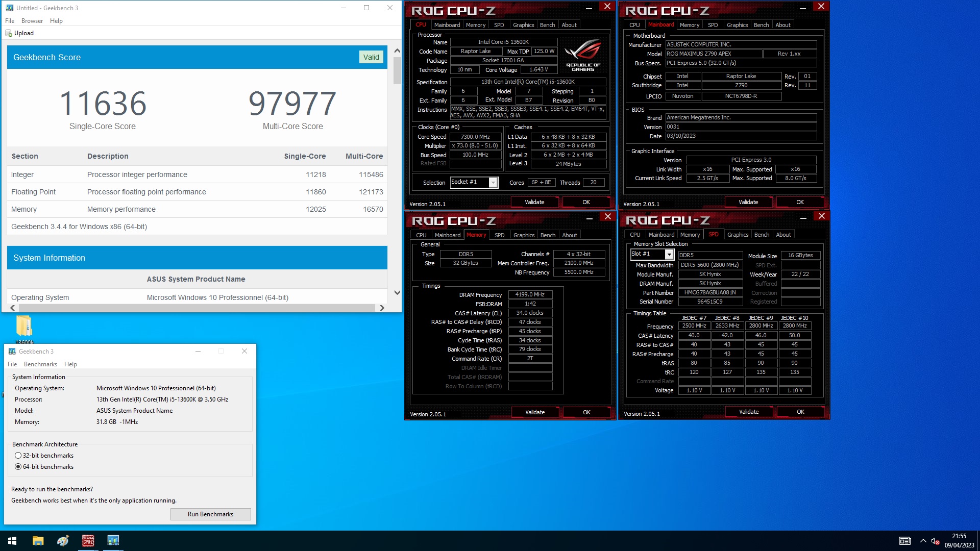The height and width of the screenshot is (551, 980).
Task: Click OK in the CPU tab window
Action: (x=586, y=202)
